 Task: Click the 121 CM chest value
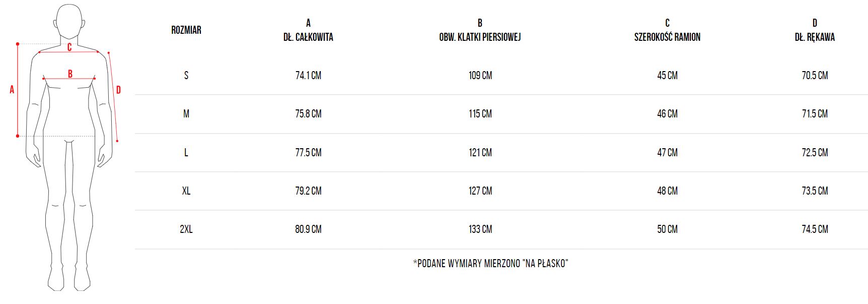click(480, 153)
